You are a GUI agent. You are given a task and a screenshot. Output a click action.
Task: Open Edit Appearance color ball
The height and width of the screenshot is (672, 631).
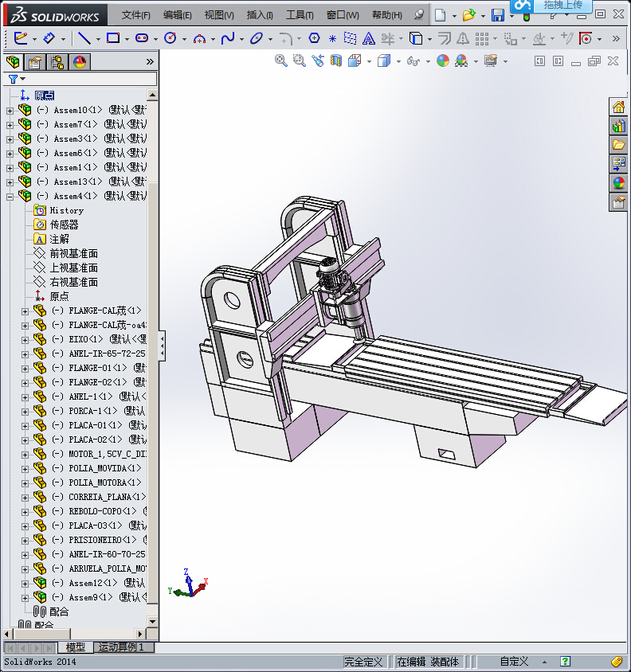click(443, 61)
